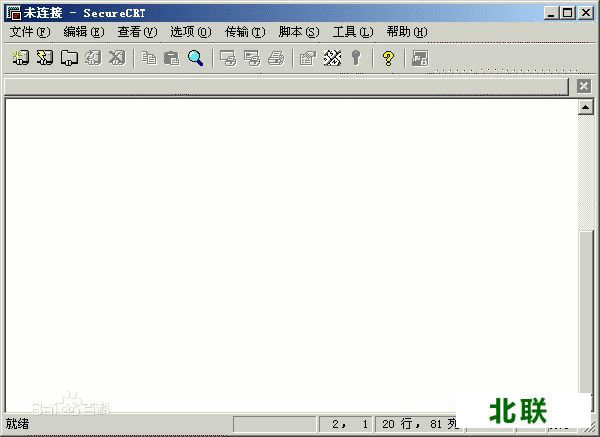The image size is (600, 437).
Task: Click the scrollbar up arrow
Action: tap(585, 107)
